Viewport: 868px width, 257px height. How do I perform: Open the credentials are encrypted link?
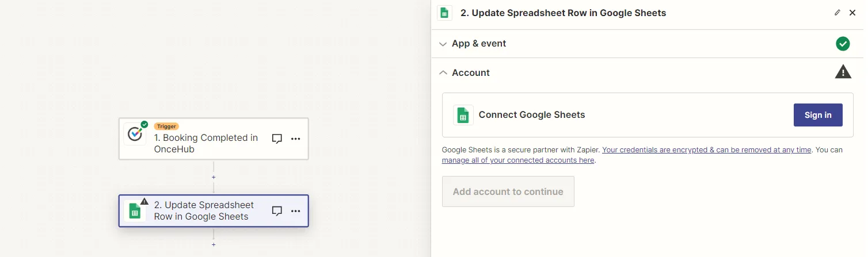707,150
